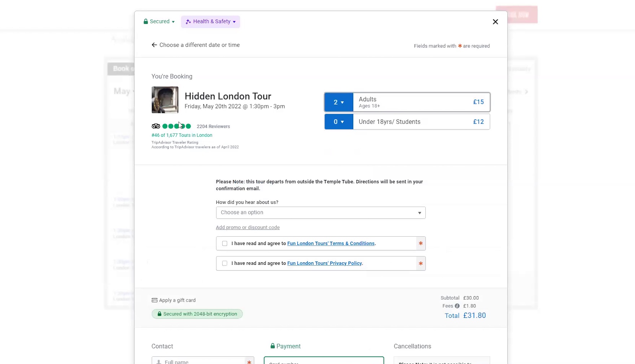635x364 pixels.
Task: Click the Fees info icon
Action: click(x=457, y=306)
